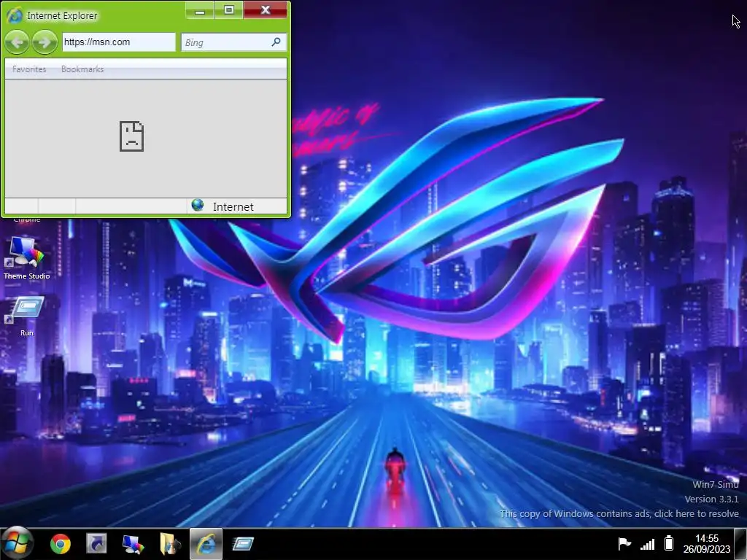Click the sad page error icon
This screenshot has height=560, width=747.
tap(131, 136)
